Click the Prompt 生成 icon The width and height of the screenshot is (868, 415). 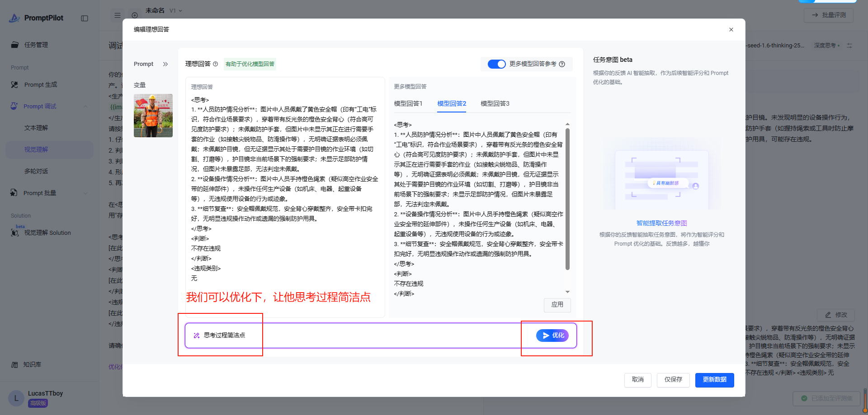tap(15, 84)
